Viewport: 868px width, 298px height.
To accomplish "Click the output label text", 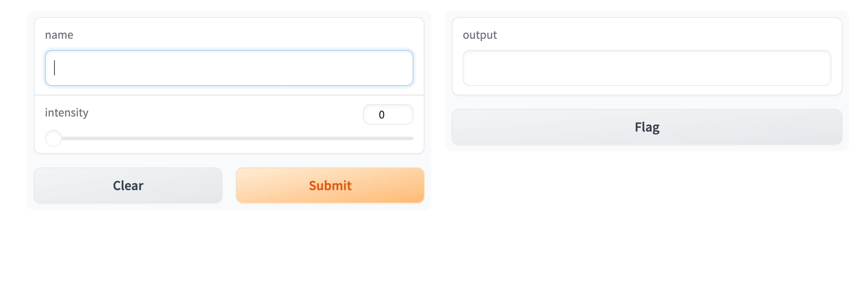I will point(479,35).
